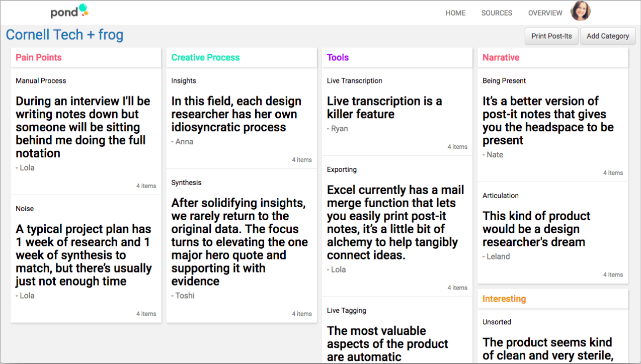Image resolution: width=641 pixels, height=364 pixels.
Task: Click the quote starting 'A typical project plan'
Action: [84, 255]
